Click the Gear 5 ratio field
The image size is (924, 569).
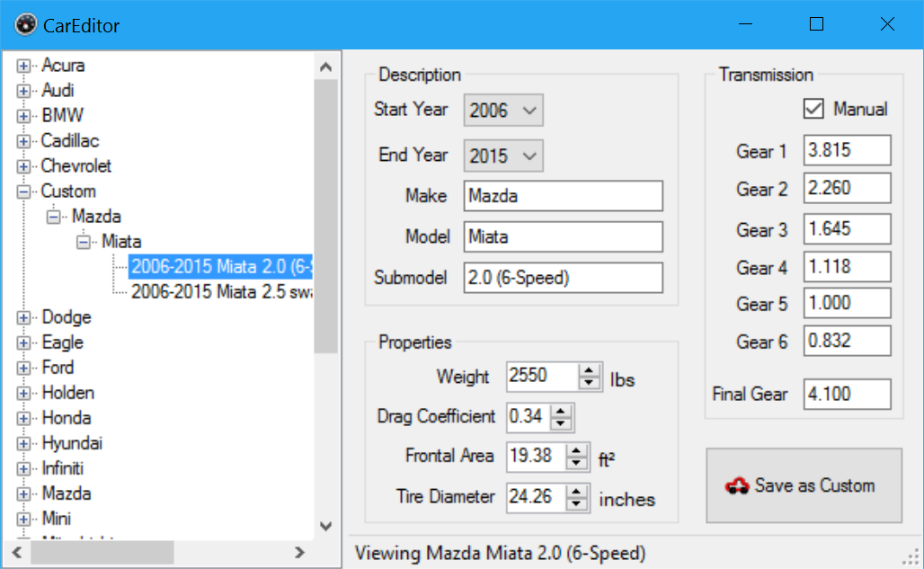[x=847, y=303]
